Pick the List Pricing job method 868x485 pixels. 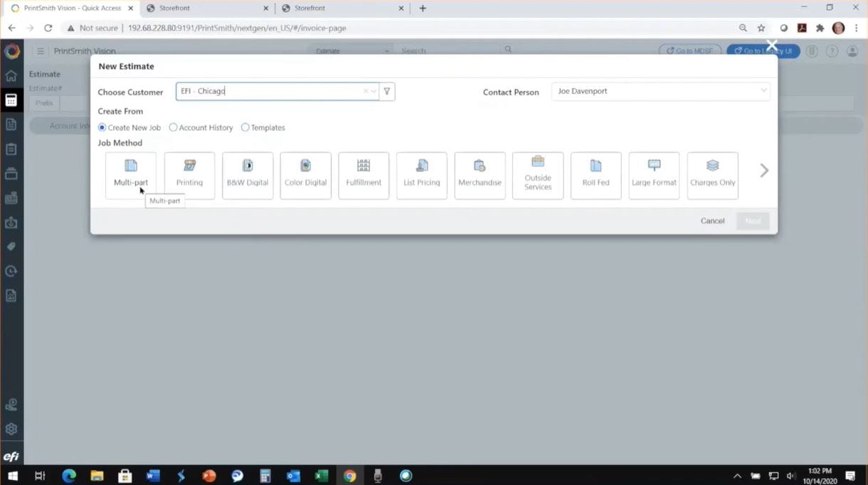(x=422, y=175)
